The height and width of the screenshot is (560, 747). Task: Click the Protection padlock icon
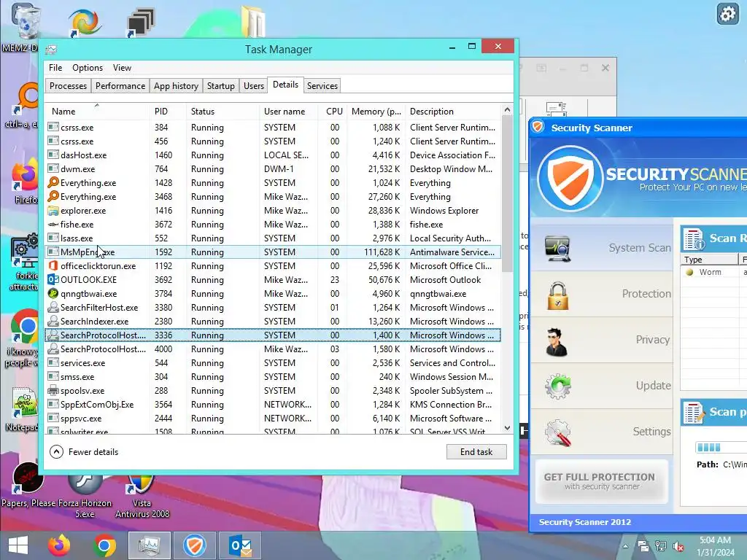click(x=558, y=295)
